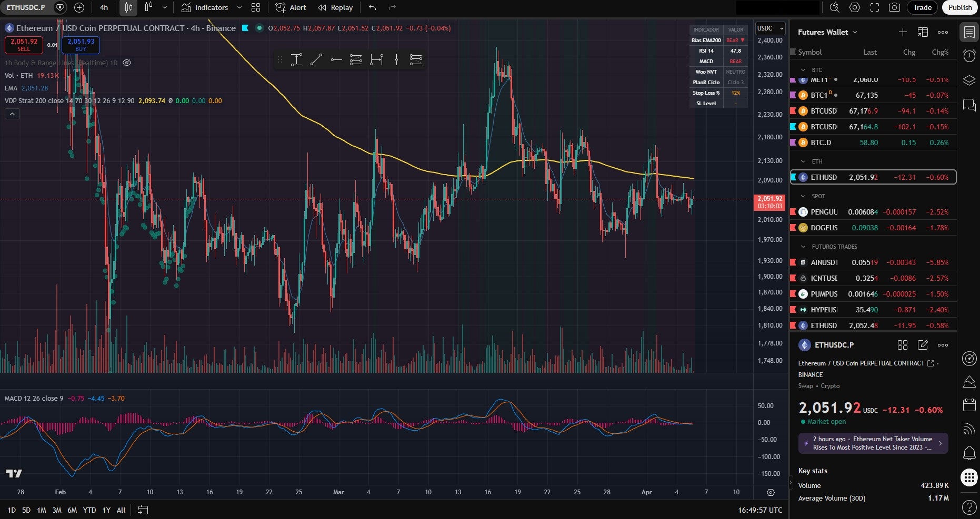Open the Indicators menu

click(x=210, y=7)
